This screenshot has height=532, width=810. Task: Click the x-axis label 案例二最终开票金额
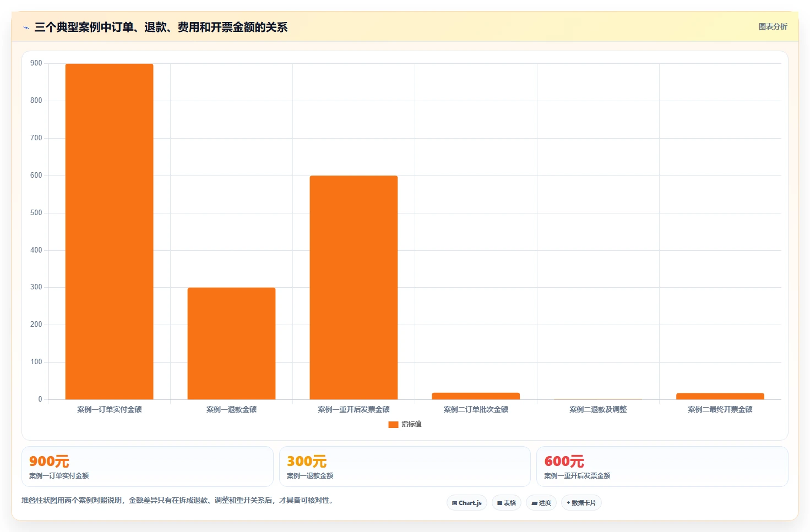click(720, 409)
